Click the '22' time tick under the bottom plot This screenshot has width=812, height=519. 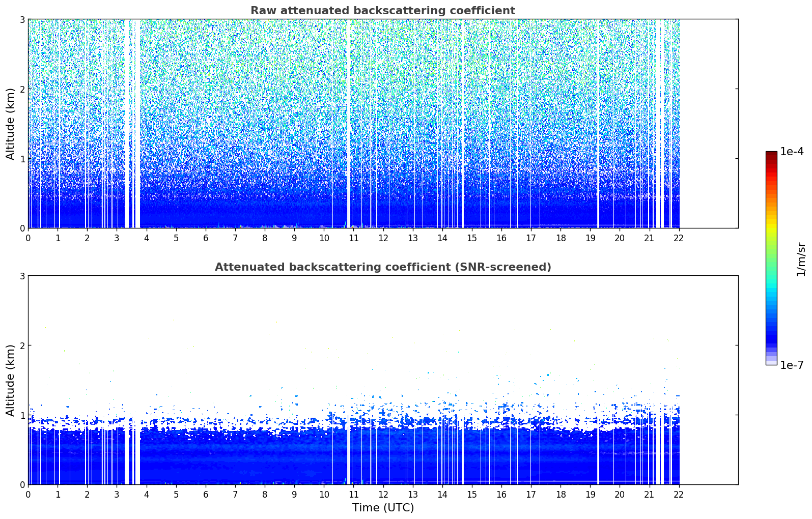click(679, 494)
